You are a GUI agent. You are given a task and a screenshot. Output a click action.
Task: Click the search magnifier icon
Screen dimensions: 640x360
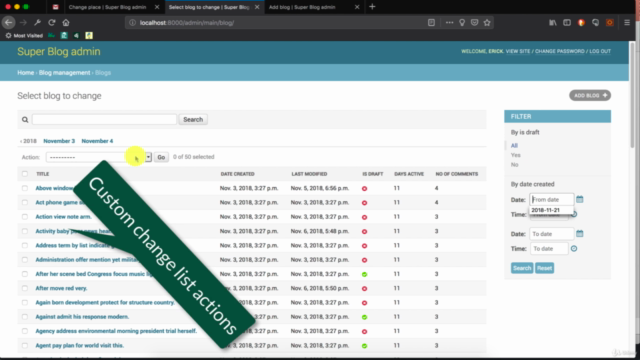(25, 120)
